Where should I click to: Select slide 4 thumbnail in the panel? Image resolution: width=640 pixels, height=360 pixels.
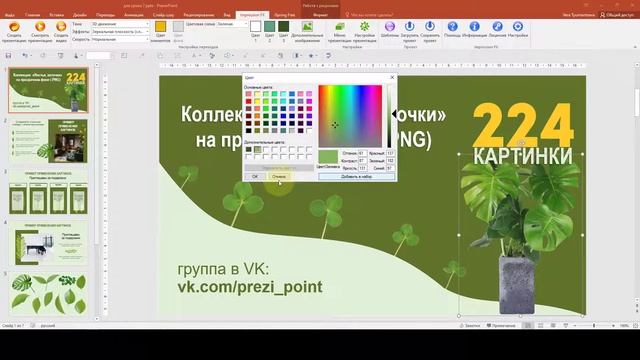[48, 243]
